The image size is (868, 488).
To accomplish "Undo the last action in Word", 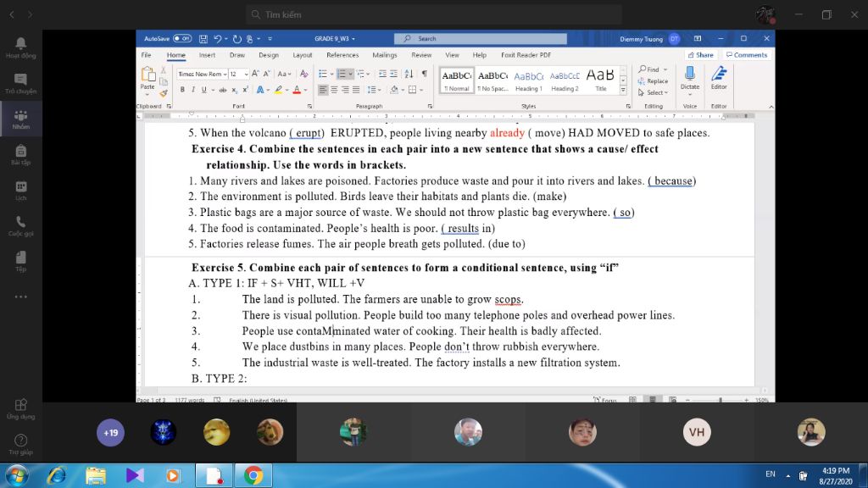I will [x=218, y=39].
